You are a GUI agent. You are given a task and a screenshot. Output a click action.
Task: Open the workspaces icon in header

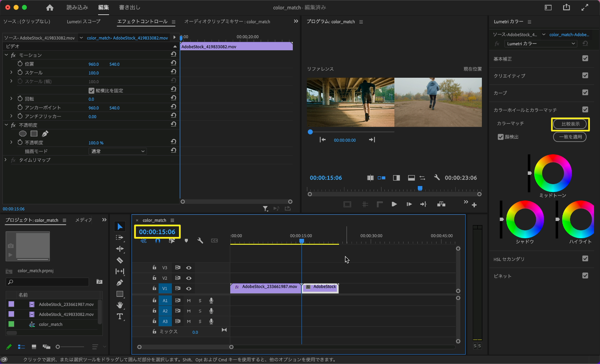coord(548,7)
